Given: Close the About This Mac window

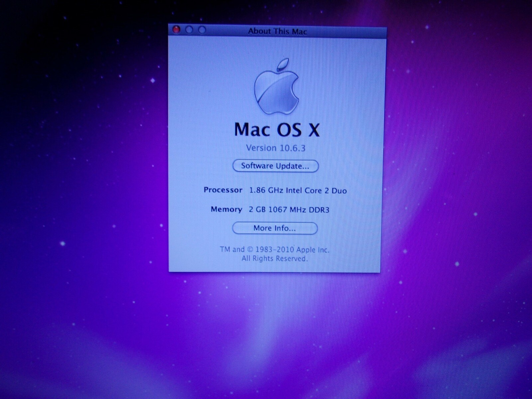Looking at the screenshot, I should 176,30.
